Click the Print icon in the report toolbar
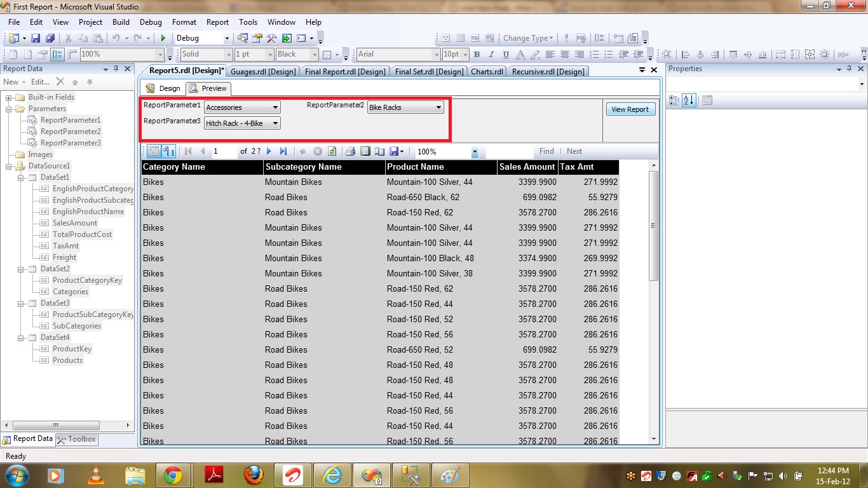Image resolution: width=868 pixels, height=488 pixels. (x=349, y=151)
